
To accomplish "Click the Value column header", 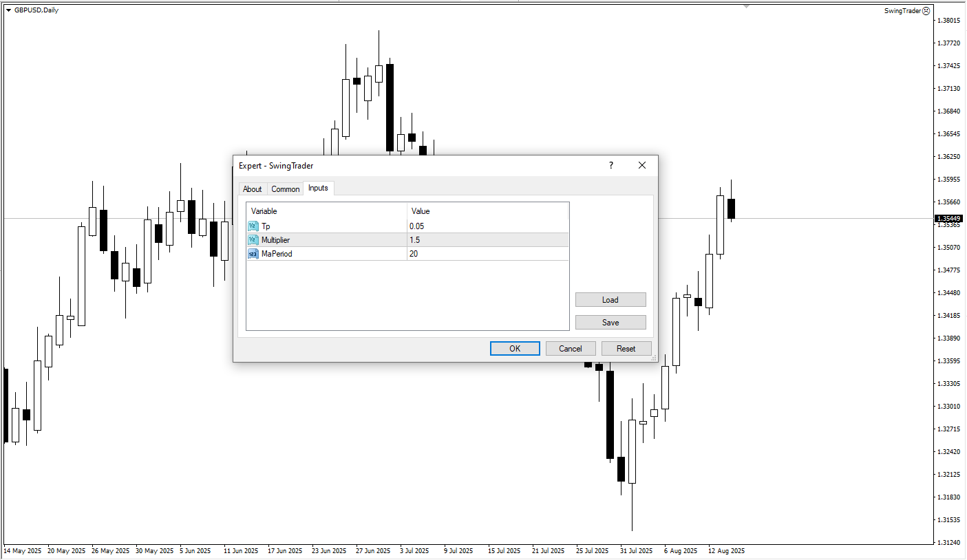I will 488,211.
